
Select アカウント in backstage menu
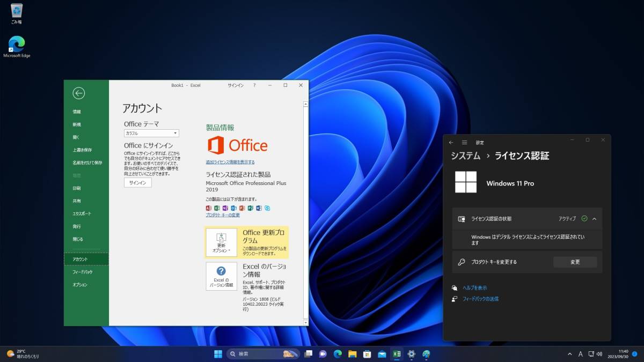pos(86,260)
